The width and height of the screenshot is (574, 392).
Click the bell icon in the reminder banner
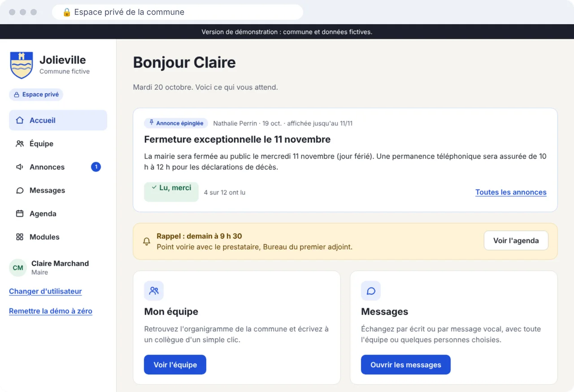coord(147,241)
